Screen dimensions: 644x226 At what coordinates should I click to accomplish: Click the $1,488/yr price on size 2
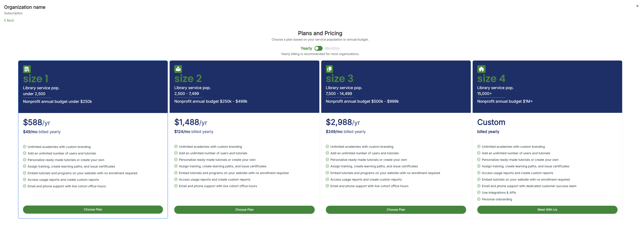click(x=190, y=122)
